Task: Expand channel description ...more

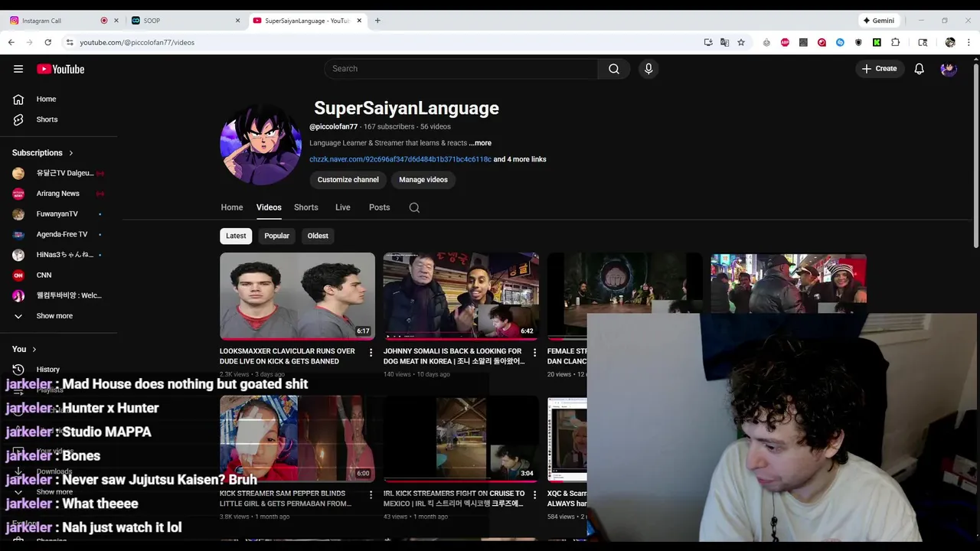Action: [480, 143]
